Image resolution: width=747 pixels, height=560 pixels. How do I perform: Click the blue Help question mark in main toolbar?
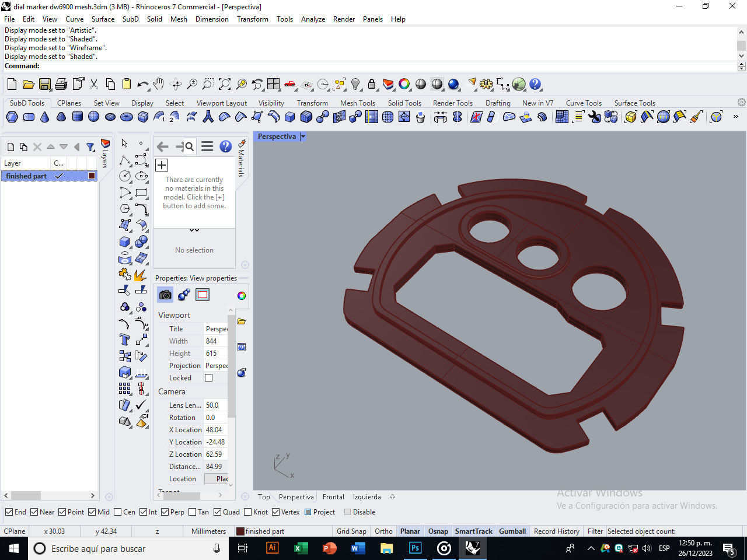point(535,85)
